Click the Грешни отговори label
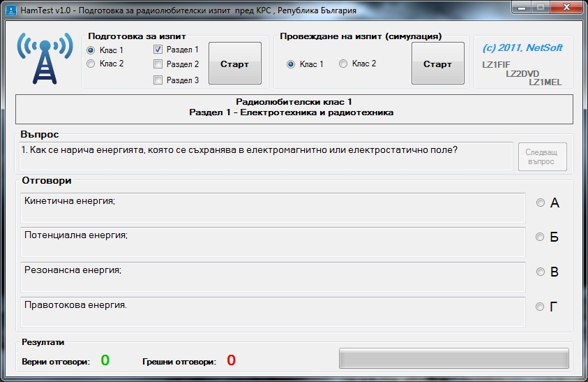The height and width of the screenshot is (382, 588). point(179,362)
